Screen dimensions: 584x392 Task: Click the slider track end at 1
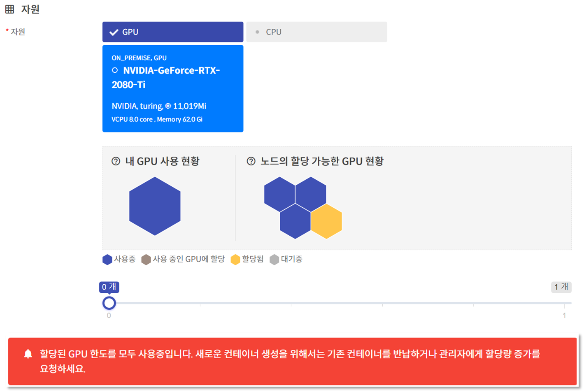[x=564, y=303]
